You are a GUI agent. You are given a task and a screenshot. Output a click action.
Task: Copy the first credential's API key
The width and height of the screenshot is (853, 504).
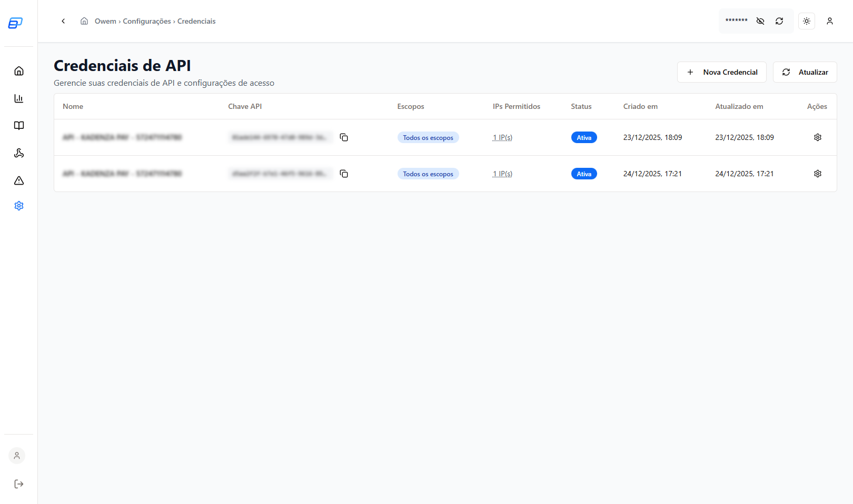344,137
